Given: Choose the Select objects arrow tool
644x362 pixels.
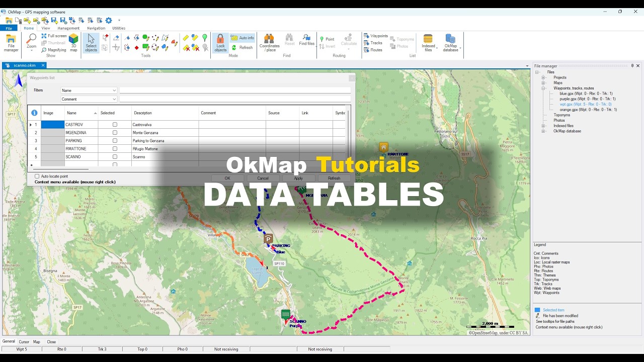Looking at the screenshot, I should tap(91, 43).
